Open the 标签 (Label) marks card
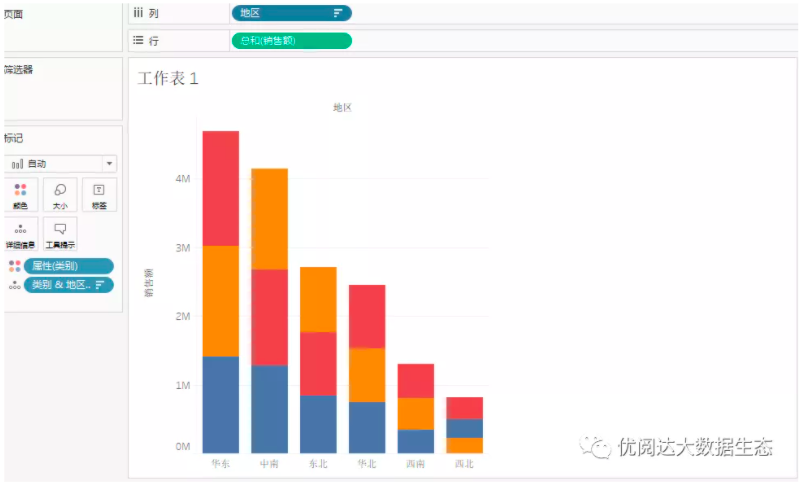The image size is (803, 485). point(99,194)
